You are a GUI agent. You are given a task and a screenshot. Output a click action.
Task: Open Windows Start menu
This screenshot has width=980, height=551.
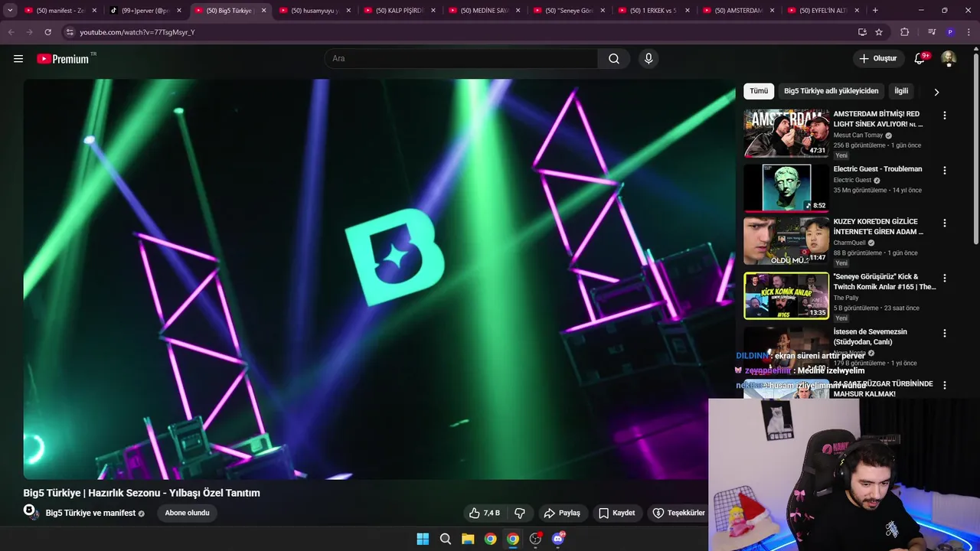[x=423, y=539]
